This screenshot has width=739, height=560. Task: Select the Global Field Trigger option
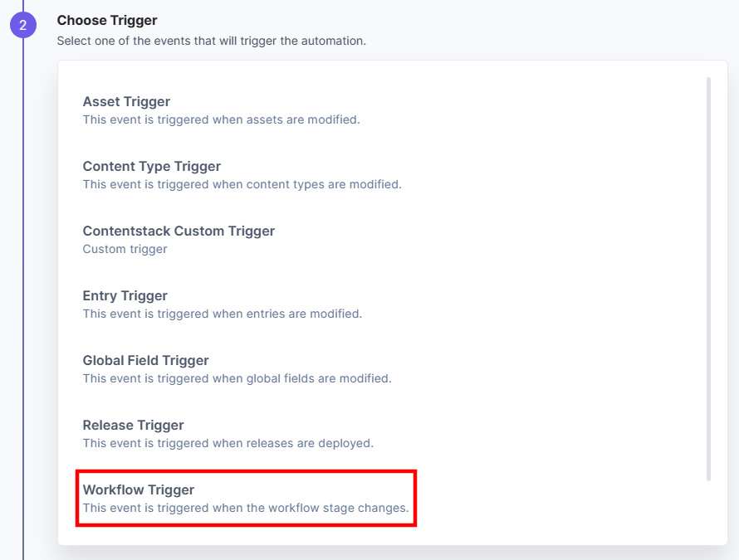tap(145, 360)
